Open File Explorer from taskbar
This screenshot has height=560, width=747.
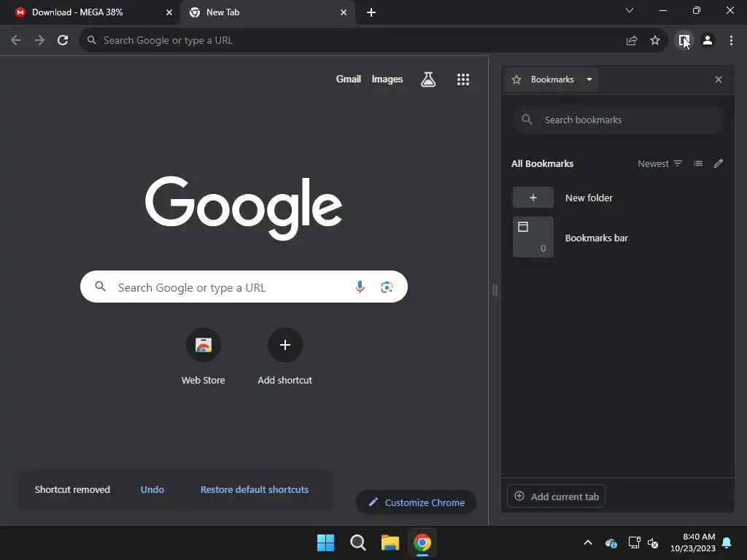point(390,542)
